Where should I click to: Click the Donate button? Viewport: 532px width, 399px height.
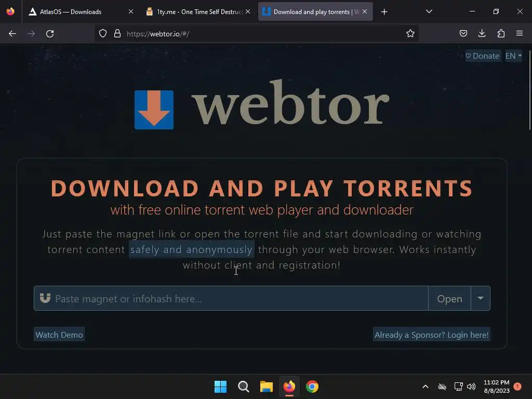(x=483, y=56)
